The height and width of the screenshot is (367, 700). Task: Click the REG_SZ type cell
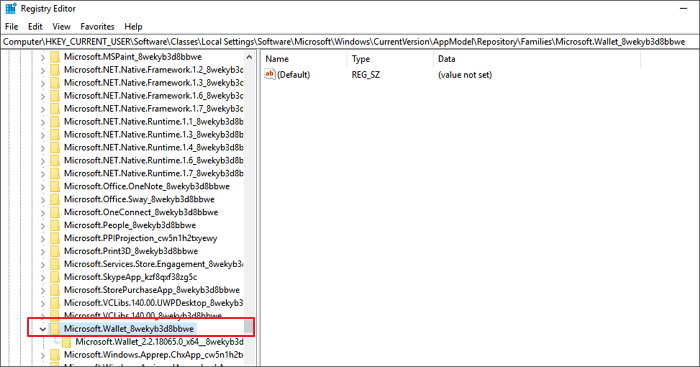pos(366,75)
